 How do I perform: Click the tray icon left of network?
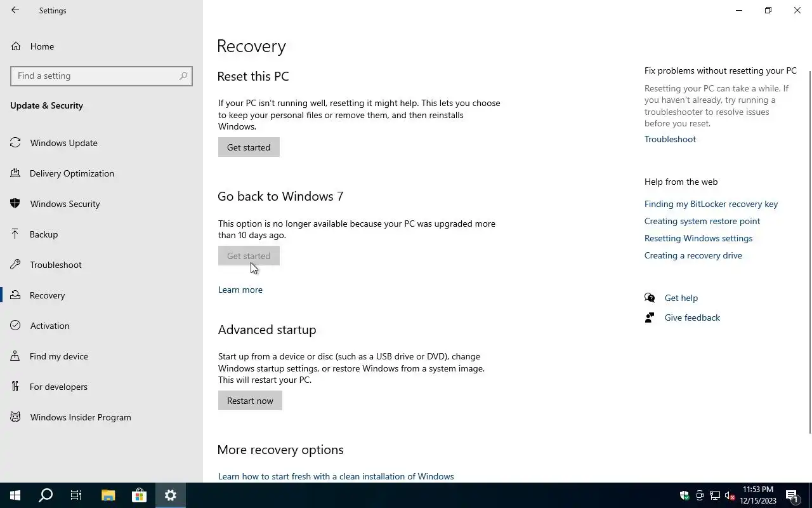point(700,495)
